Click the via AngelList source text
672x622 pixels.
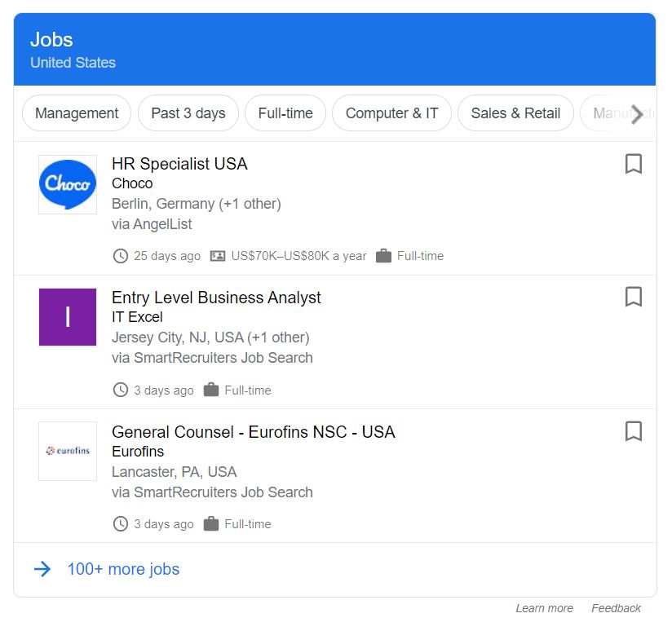click(152, 224)
